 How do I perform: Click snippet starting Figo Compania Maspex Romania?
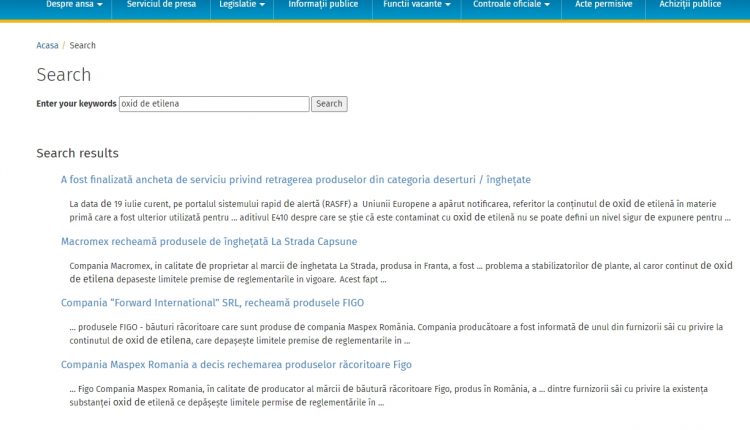pyautogui.click(x=388, y=396)
